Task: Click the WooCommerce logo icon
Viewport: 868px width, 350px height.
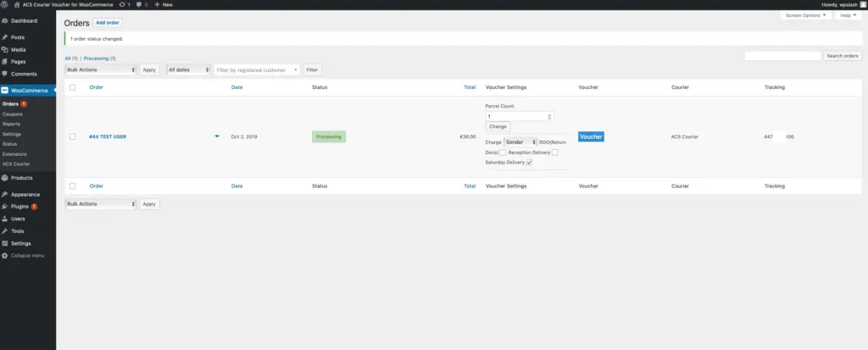Action: click(x=4, y=91)
